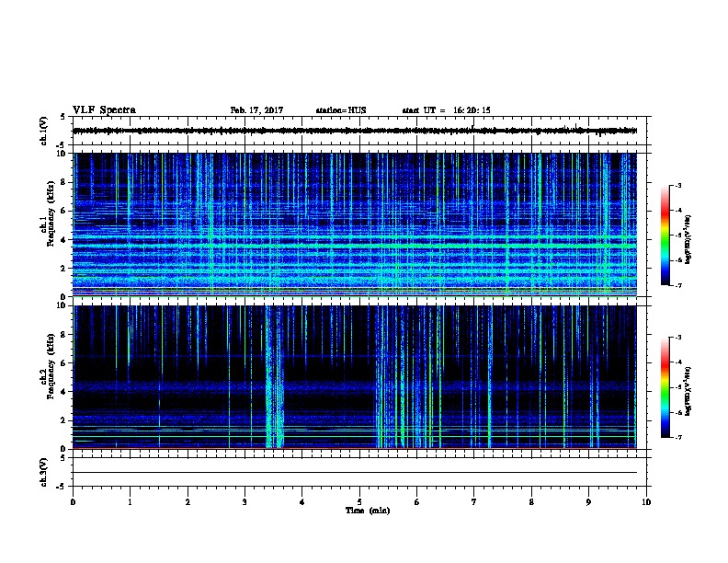Click time axis tick label "2"

(x=188, y=502)
